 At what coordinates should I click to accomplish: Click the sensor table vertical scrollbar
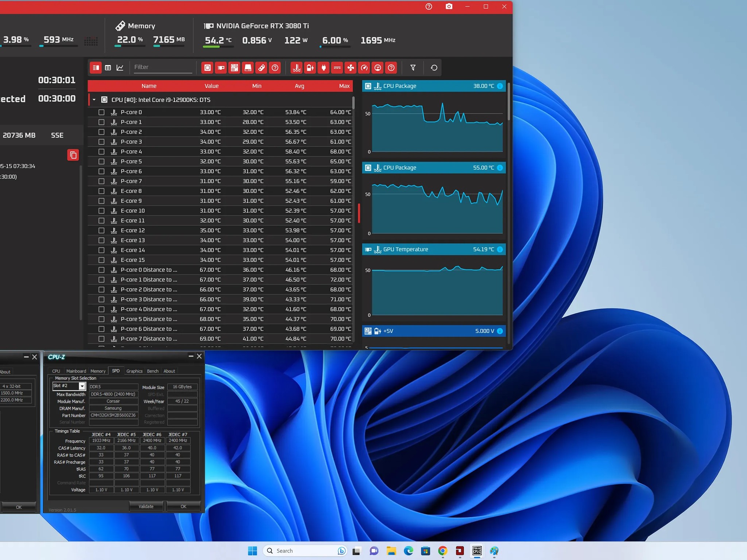coord(353,103)
